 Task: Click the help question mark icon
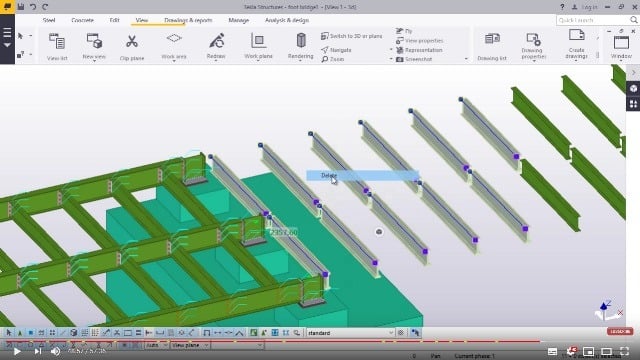pos(562,7)
